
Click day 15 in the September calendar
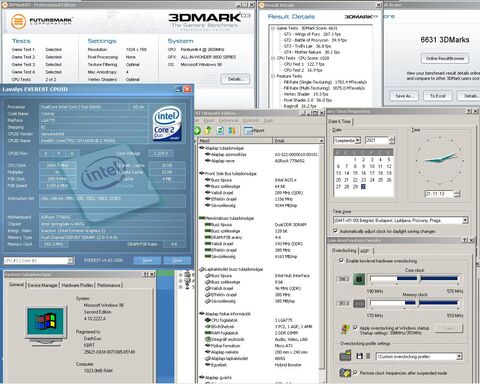(355, 173)
